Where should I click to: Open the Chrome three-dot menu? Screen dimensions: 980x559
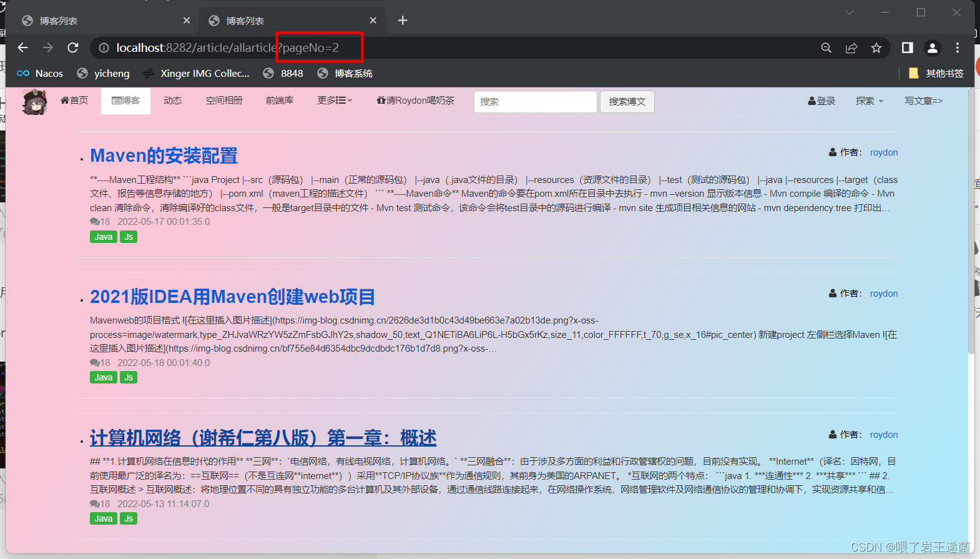click(x=958, y=47)
